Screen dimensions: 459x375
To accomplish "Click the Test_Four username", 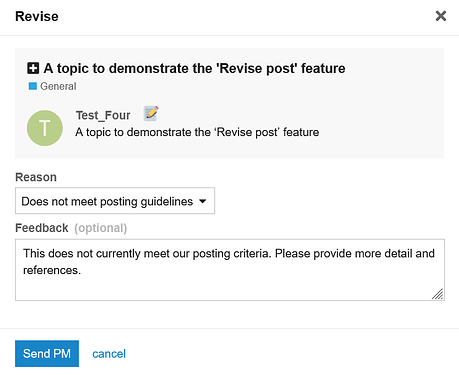I will 103,115.
